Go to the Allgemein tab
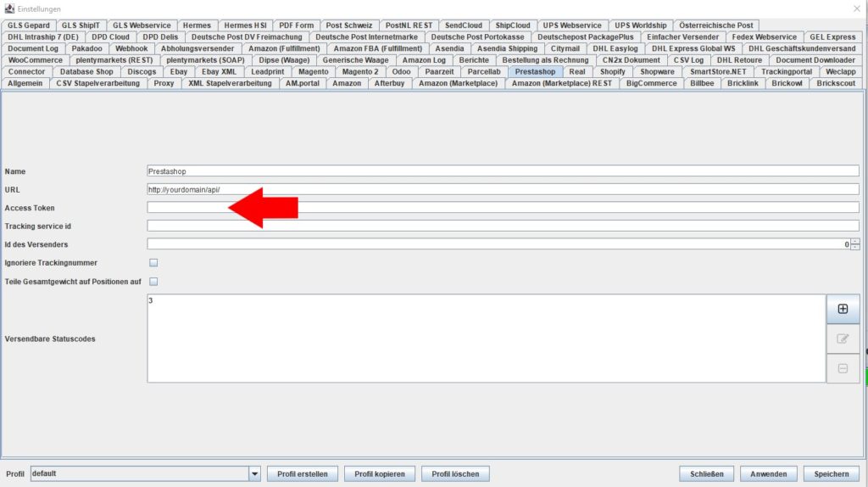 pyautogui.click(x=25, y=83)
